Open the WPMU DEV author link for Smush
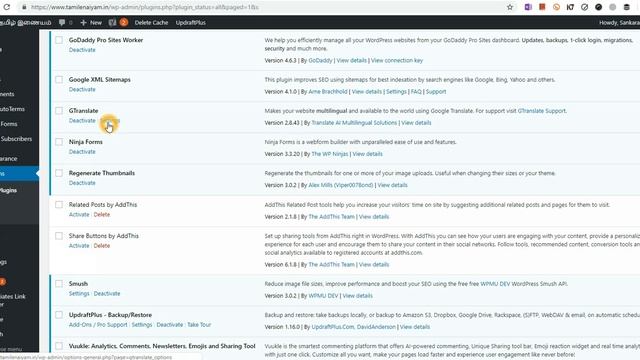640x360 pixels. 323,296
